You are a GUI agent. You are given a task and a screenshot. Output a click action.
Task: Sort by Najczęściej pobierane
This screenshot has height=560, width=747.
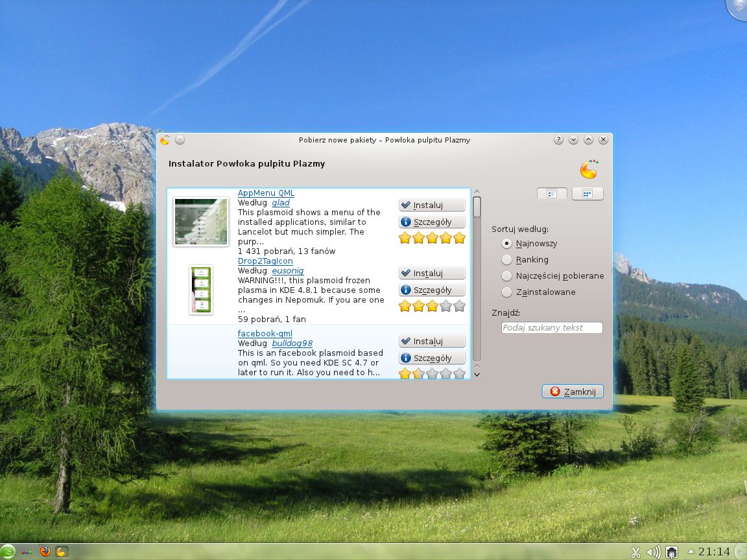(552, 276)
